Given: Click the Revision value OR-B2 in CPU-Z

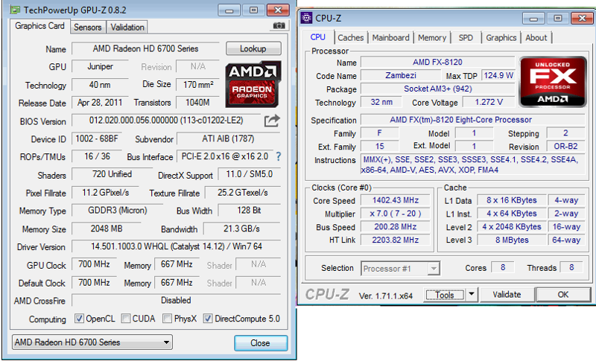Looking at the screenshot, I should [565, 147].
